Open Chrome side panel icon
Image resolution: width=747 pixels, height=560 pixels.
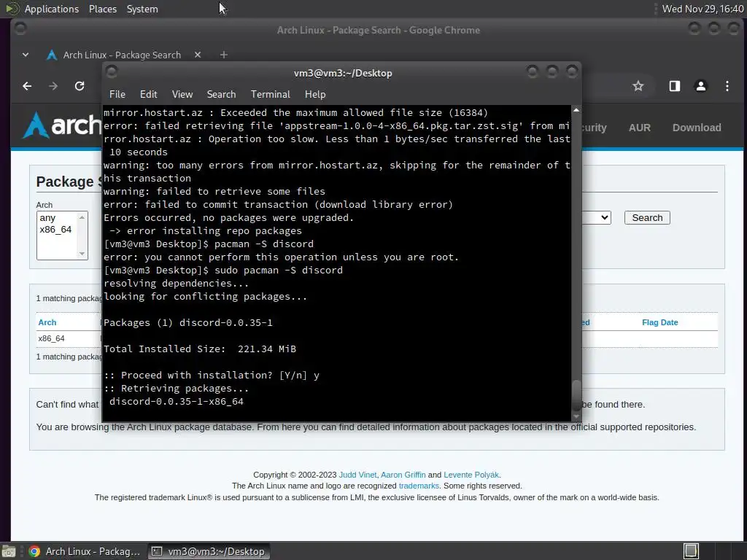(x=674, y=86)
